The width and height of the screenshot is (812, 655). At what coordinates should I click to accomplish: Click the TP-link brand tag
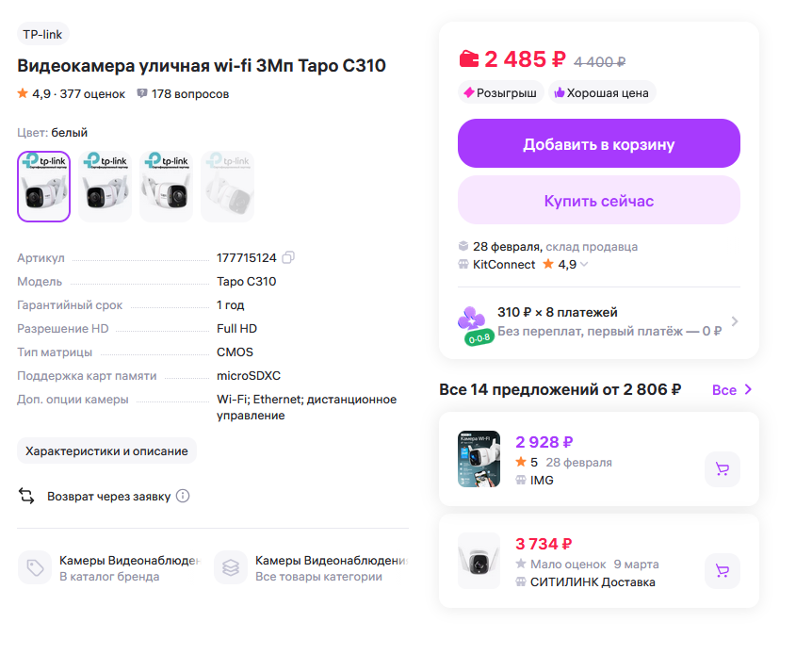pos(43,34)
